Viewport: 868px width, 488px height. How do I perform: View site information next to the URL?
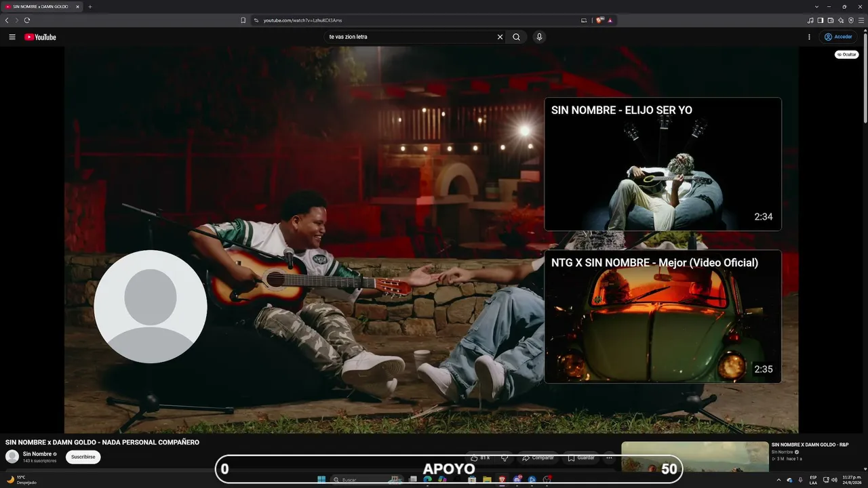coord(256,20)
